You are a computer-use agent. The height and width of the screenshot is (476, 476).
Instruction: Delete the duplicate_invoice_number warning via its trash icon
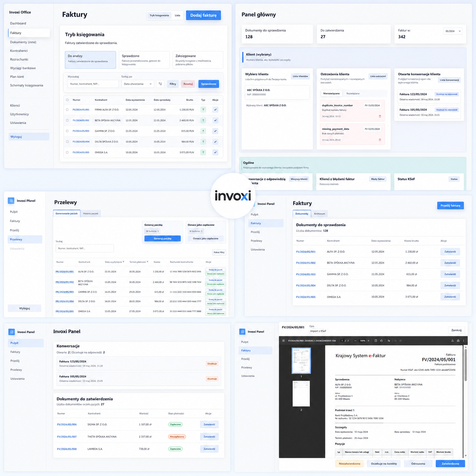[380, 116]
